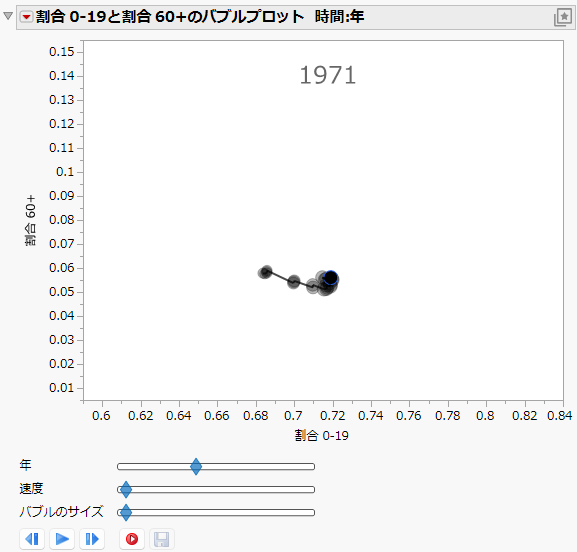
Task: Adjust the 年 slider handle
Action: [196, 467]
